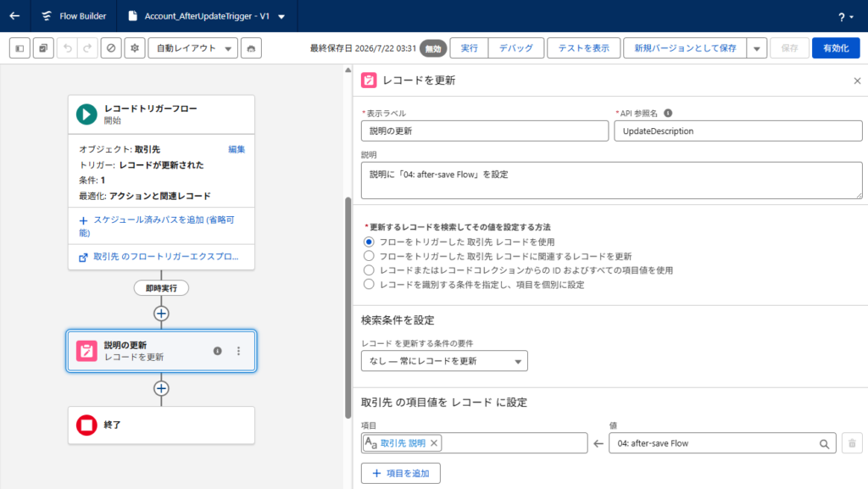Click テストを表示 button
The width and height of the screenshot is (868, 489).
pos(583,48)
